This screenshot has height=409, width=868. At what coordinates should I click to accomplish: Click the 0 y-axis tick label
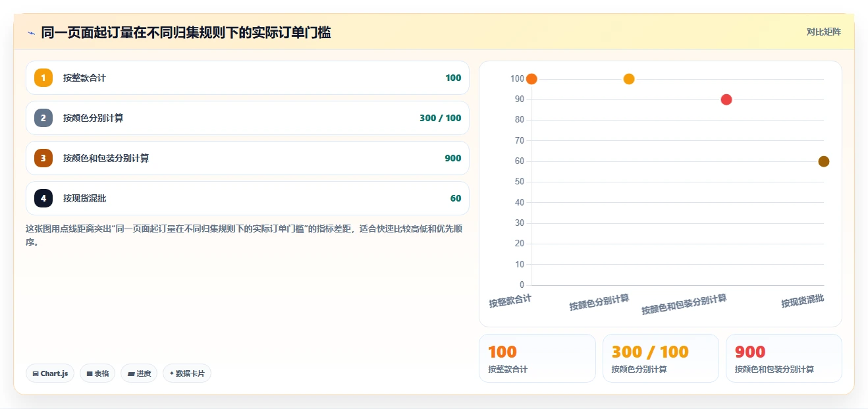tap(522, 285)
